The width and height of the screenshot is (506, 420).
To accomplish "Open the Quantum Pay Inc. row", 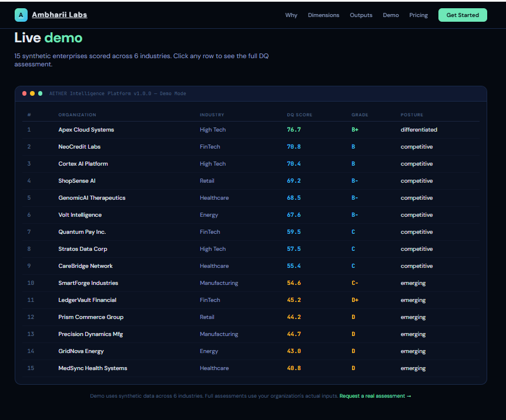I will (x=82, y=232).
